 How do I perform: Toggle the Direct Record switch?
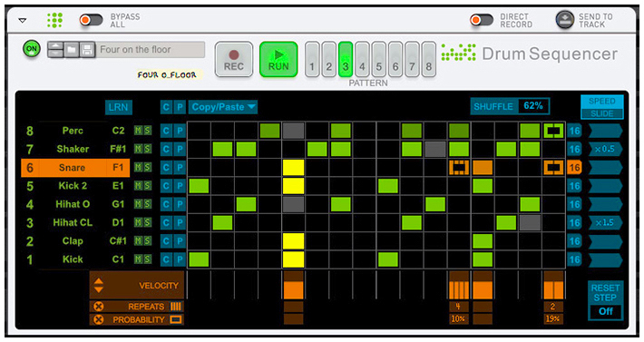[482, 20]
